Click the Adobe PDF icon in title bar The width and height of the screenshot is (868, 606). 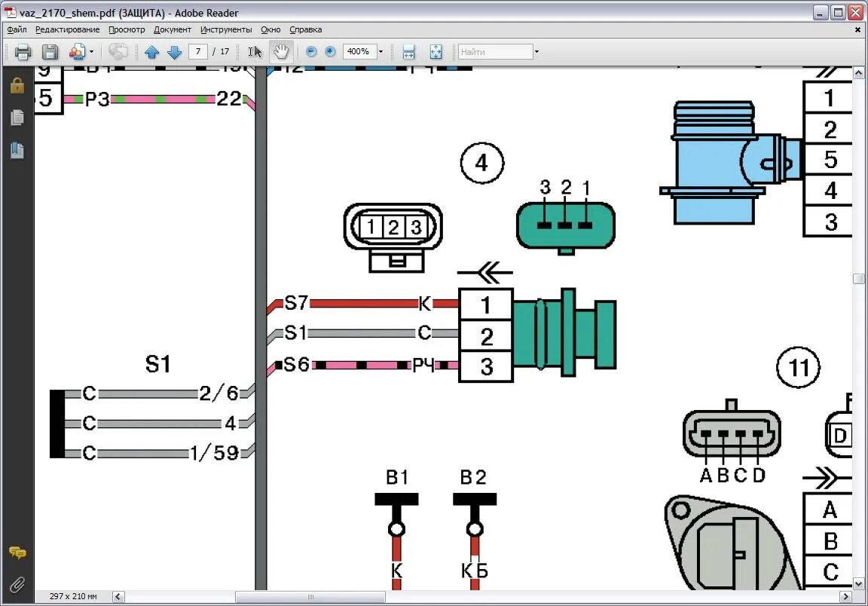11,12
